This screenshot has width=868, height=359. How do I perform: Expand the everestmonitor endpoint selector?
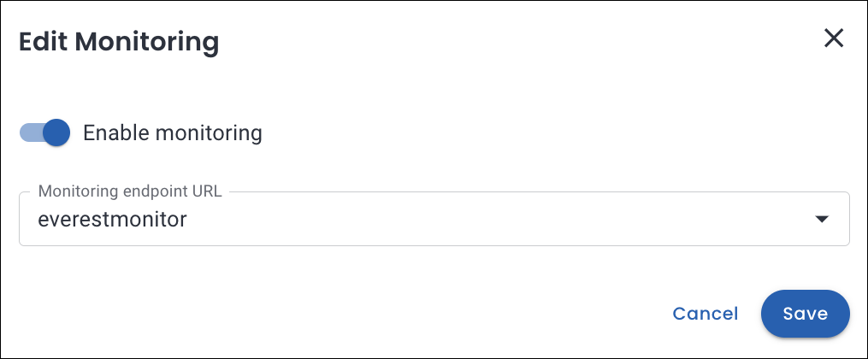pos(434,219)
